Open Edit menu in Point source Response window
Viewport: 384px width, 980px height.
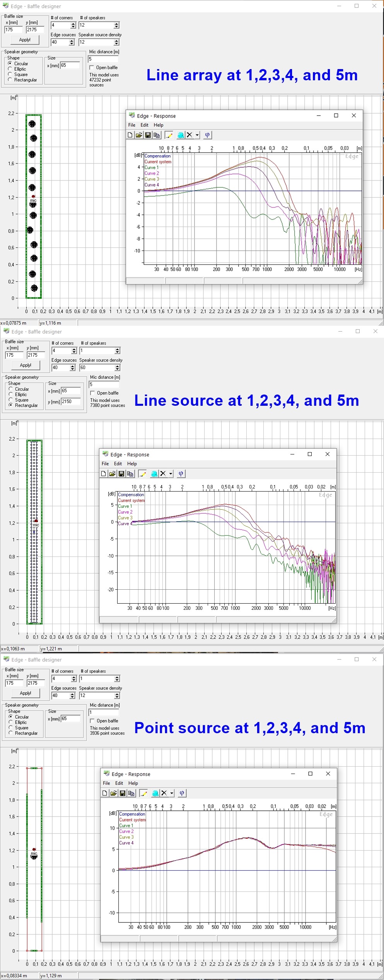[119, 783]
